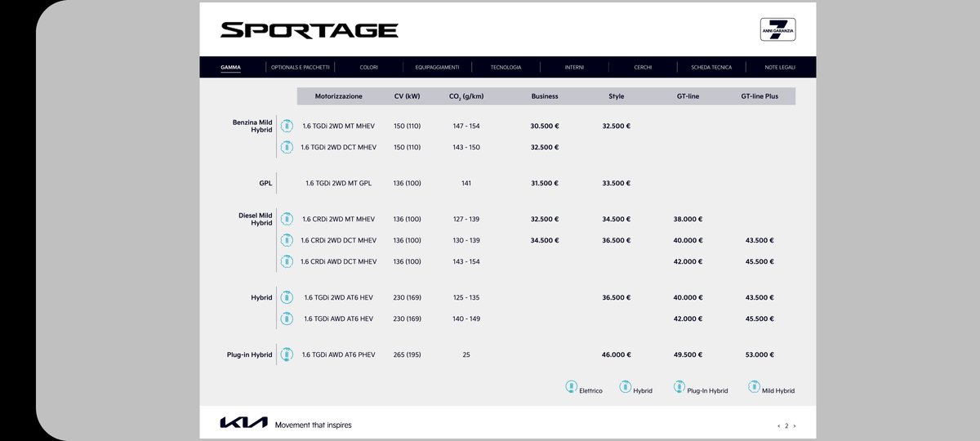Click the 33.500 € GPL Style price
This screenshot has height=441, width=980.
tap(617, 183)
